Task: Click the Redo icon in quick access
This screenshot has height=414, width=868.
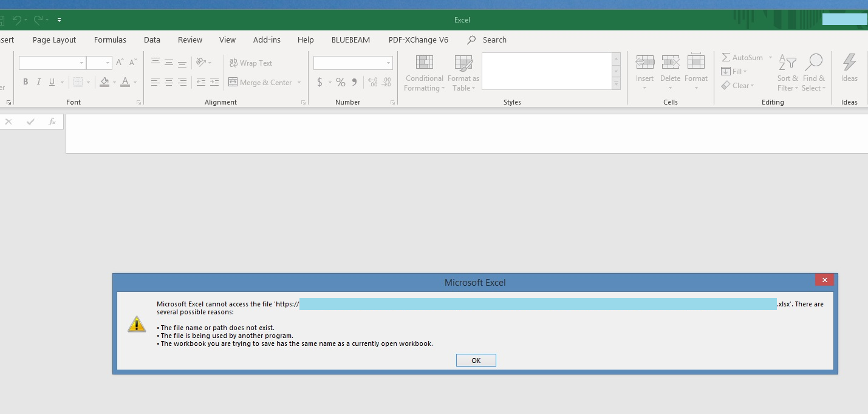Action: (x=38, y=20)
